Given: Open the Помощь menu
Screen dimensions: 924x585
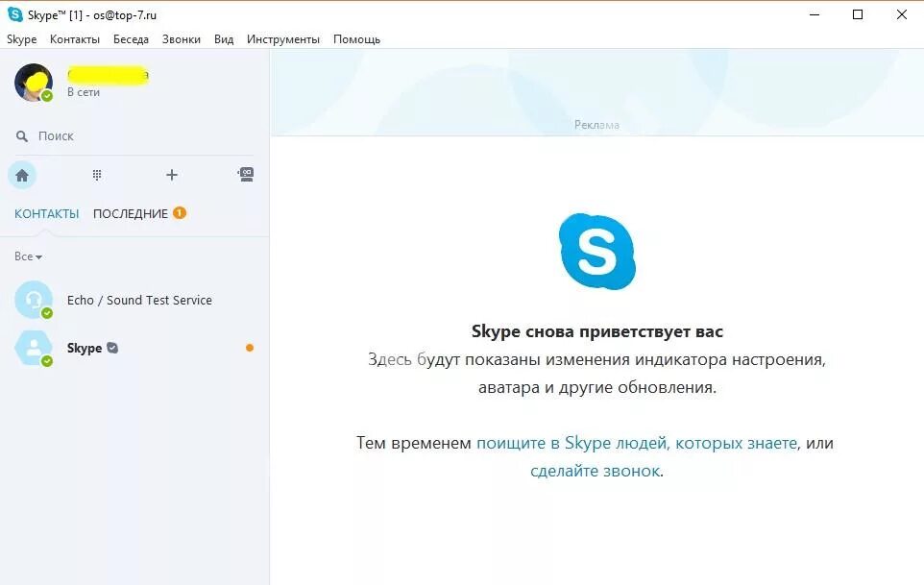Looking at the screenshot, I should click(357, 39).
